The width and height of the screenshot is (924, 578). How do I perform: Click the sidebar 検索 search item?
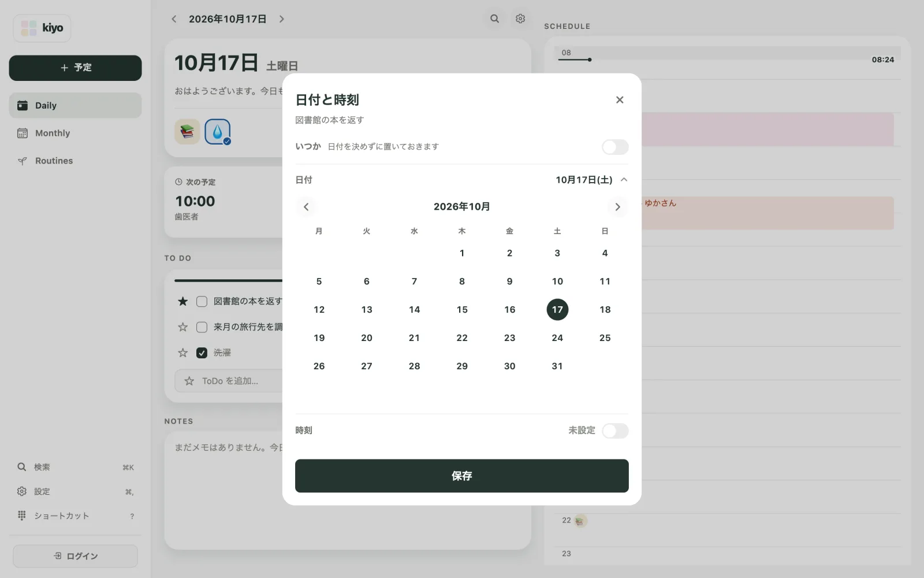[75, 467]
